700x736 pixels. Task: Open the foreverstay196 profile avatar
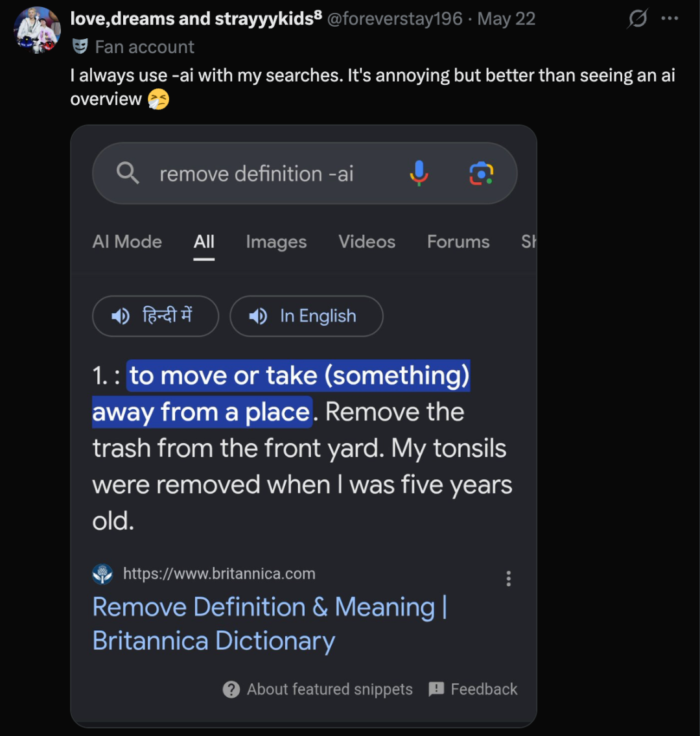[38, 30]
